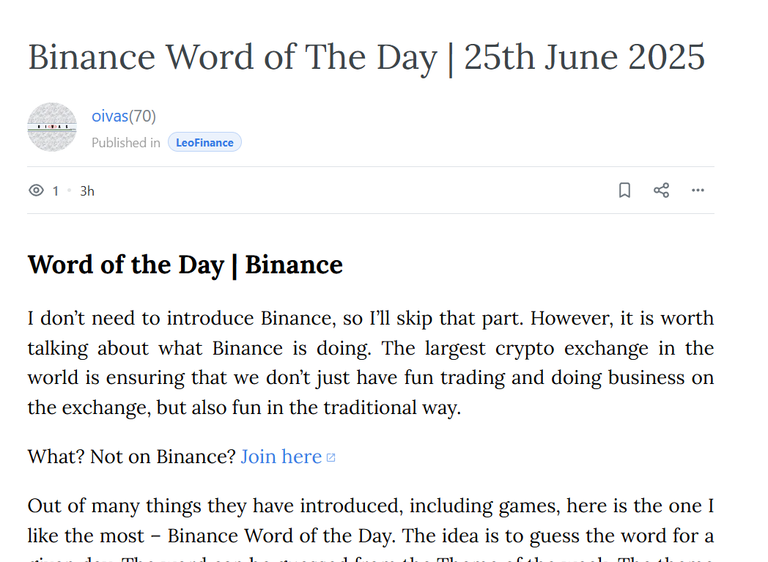Click the 3h post timestamp
This screenshot has width=768, height=562.
point(87,191)
